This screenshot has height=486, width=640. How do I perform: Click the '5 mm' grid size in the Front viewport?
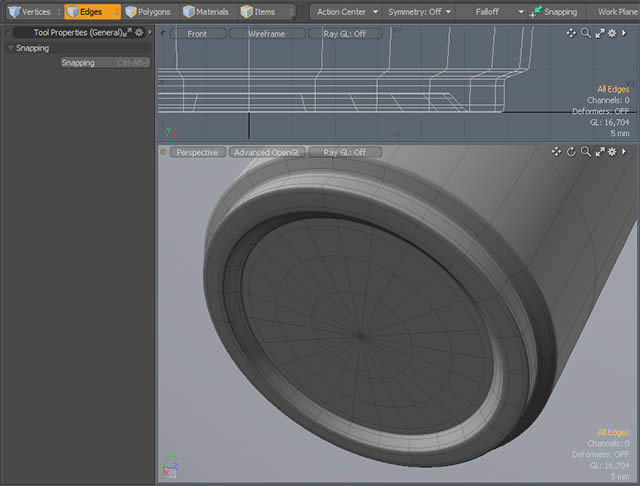pyautogui.click(x=620, y=133)
